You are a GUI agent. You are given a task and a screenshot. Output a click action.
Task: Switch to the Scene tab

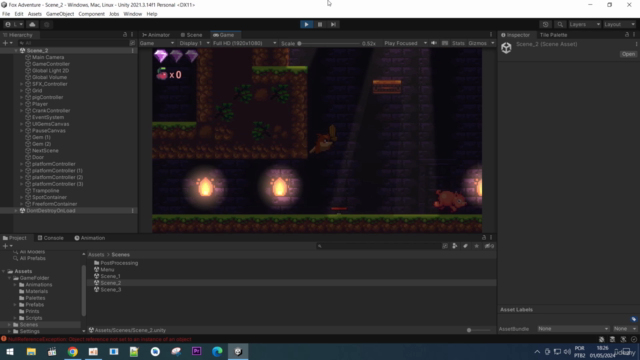tap(191, 35)
